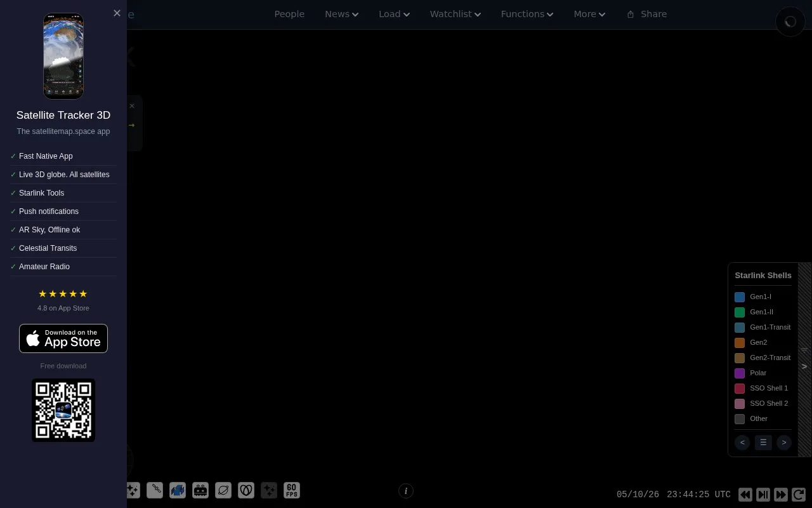Click the "Starlink Tools" feature text
This screenshot has width=812, height=508.
(x=41, y=193)
